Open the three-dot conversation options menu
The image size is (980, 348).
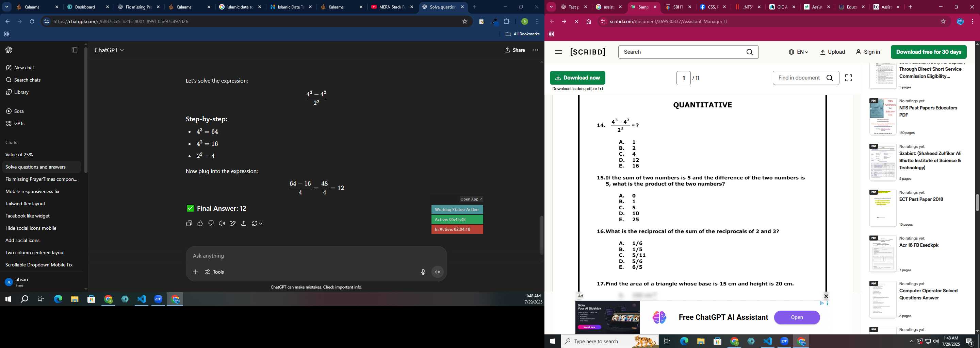pos(536,50)
